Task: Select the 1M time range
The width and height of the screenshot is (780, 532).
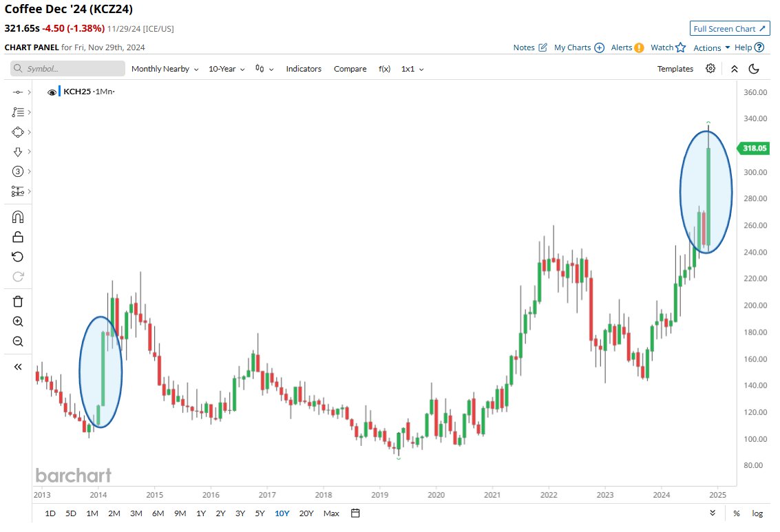Action: (92, 513)
